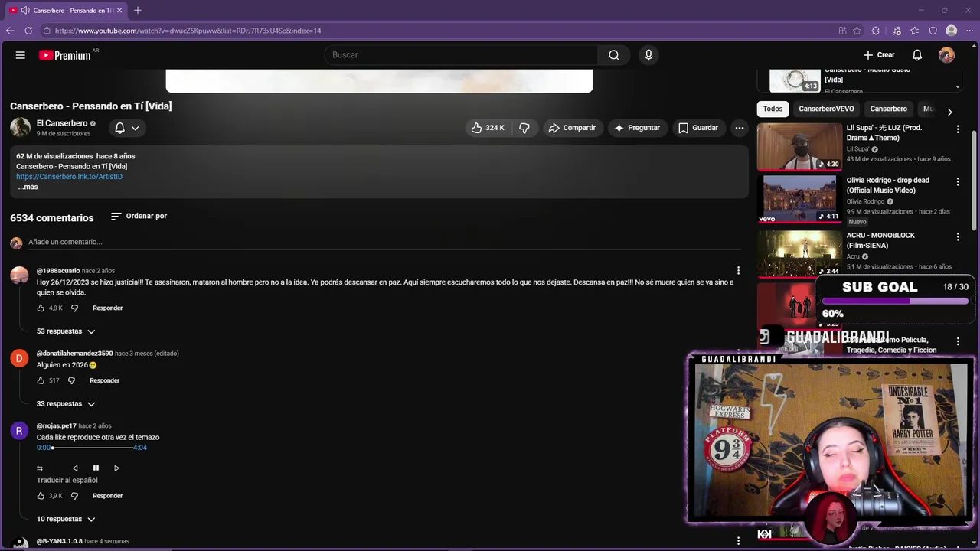Viewport: 980px width, 551px height.
Task: Open El Canserbero channel name
Action: [62, 123]
